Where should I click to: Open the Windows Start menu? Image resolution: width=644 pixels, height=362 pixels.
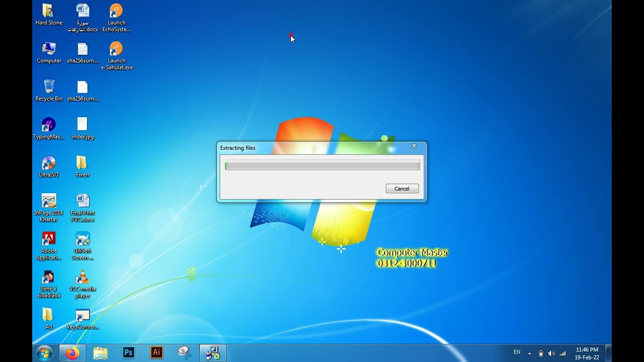coord(44,353)
